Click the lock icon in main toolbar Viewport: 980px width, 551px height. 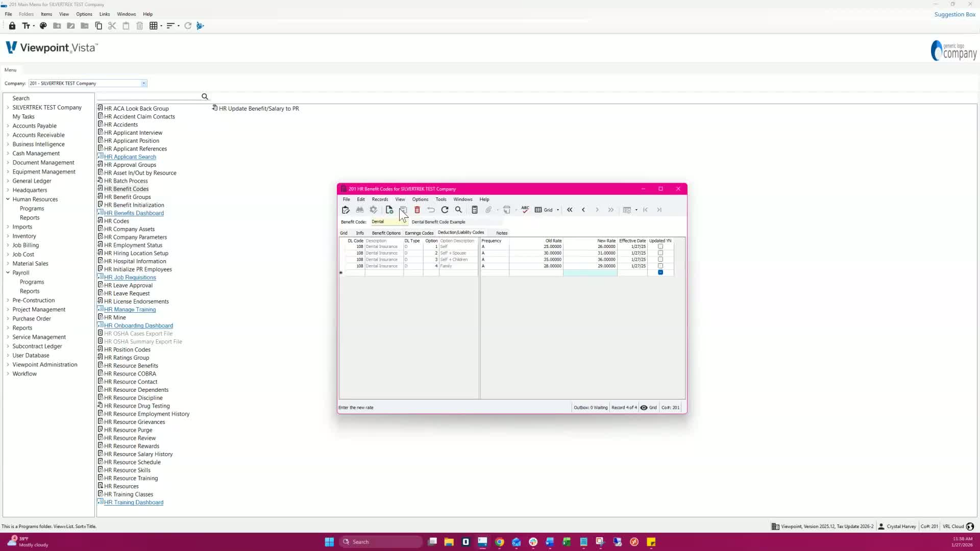click(12, 26)
